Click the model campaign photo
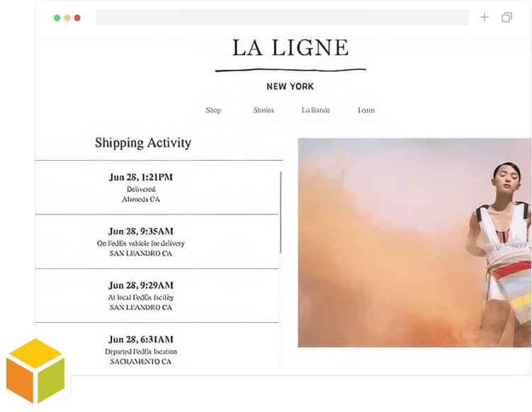The height and width of the screenshot is (412, 532). 414,242
